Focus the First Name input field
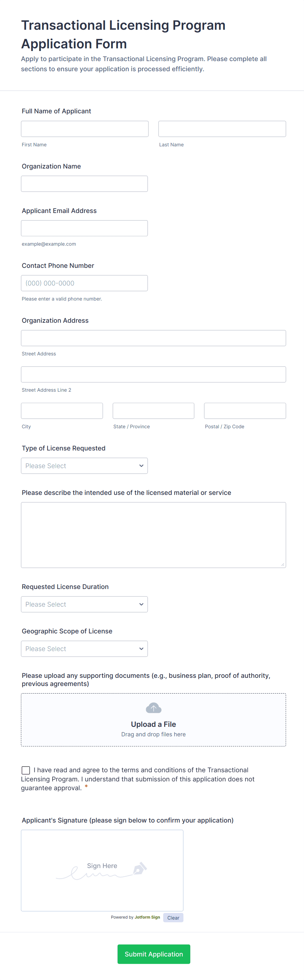This screenshot has width=304, height=980. 84,129
